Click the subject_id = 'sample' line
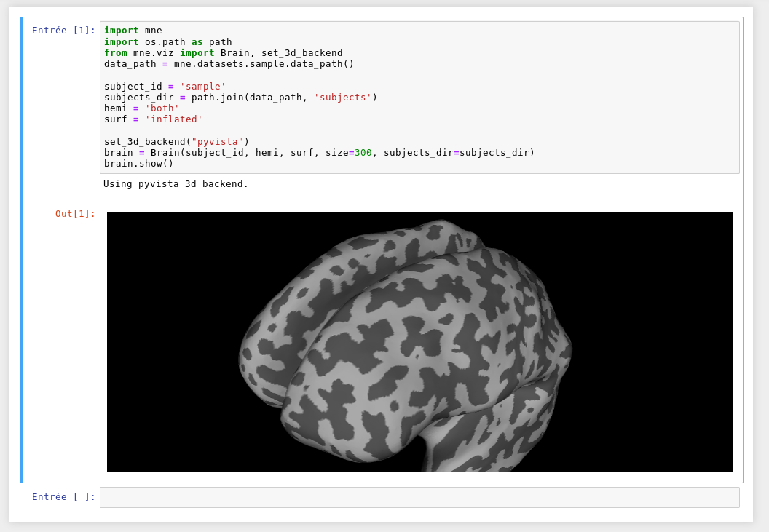This screenshot has height=532, width=769. coord(165,87)
